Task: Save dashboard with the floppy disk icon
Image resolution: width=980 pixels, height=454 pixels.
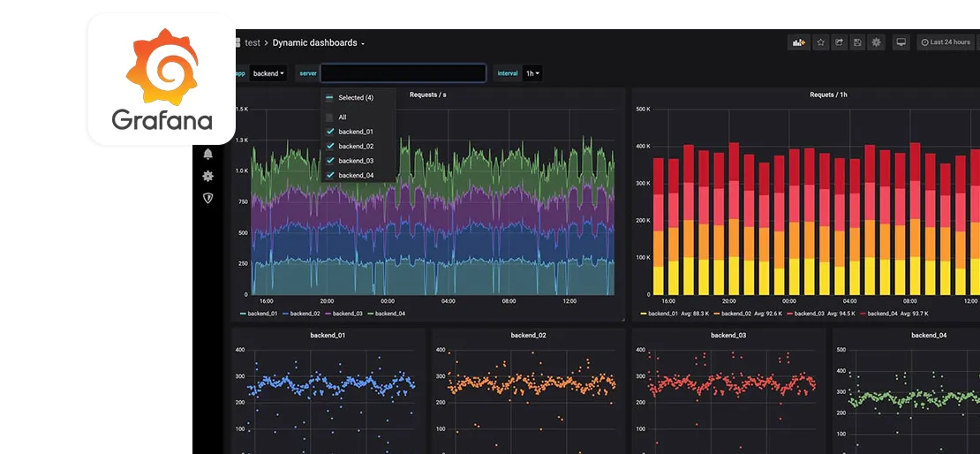Action: pos(857,42)
